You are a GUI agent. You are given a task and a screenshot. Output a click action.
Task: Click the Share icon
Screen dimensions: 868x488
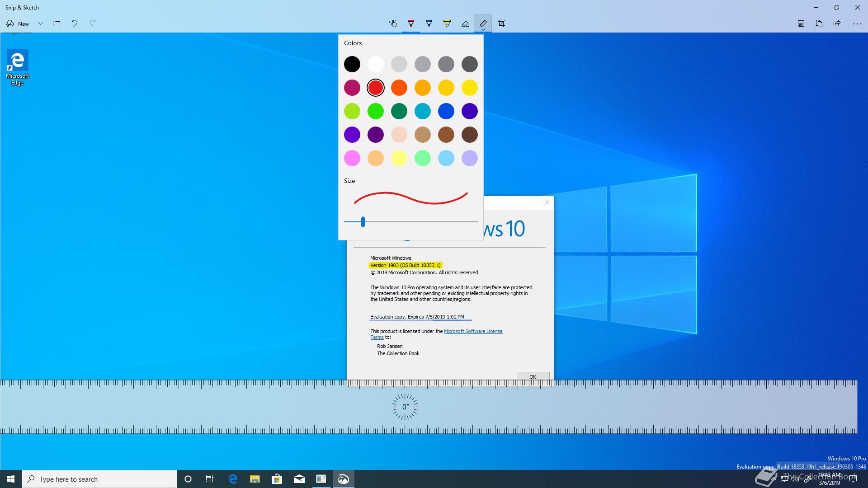click(x=837, y=23)
